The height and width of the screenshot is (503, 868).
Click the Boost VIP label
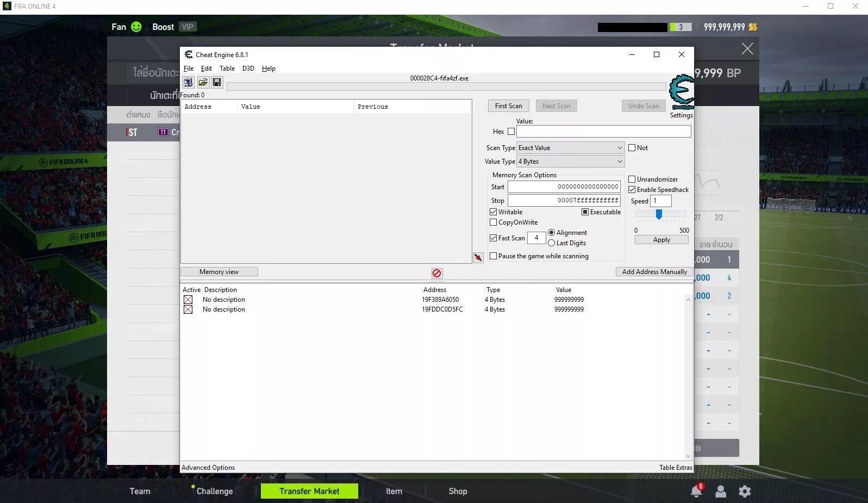click(174, 27)
